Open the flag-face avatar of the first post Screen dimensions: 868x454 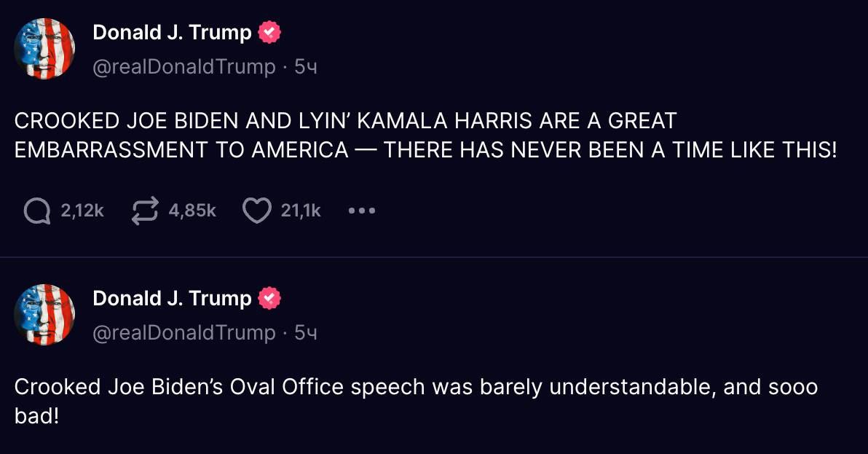[44, 49]
